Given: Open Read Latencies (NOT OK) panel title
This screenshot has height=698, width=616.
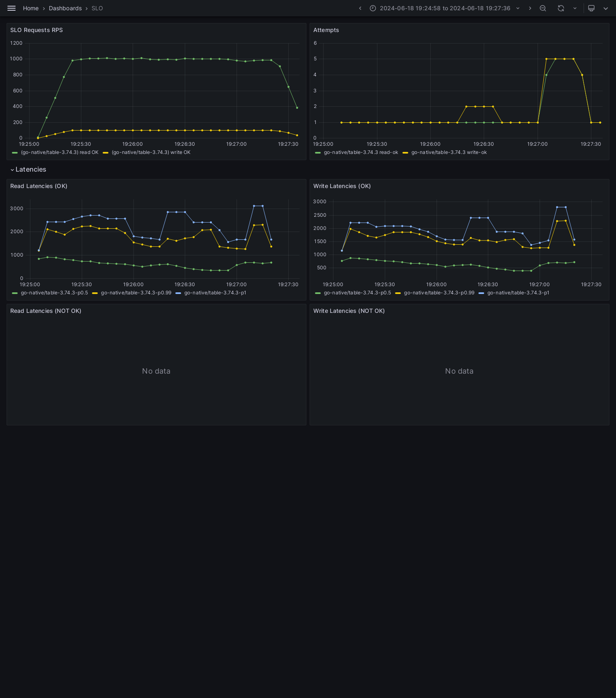Looking at the screenshot, I should (x=46, y=311).
